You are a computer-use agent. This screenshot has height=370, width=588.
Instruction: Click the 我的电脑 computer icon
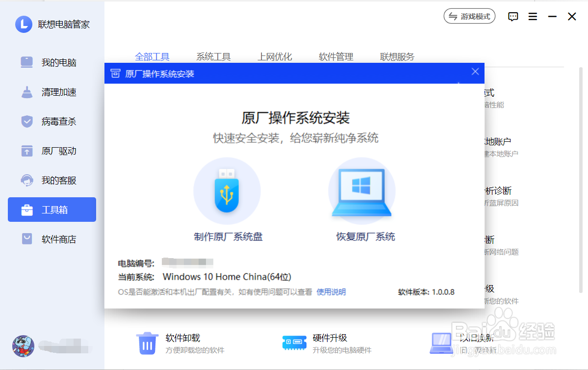click(27, 62)
